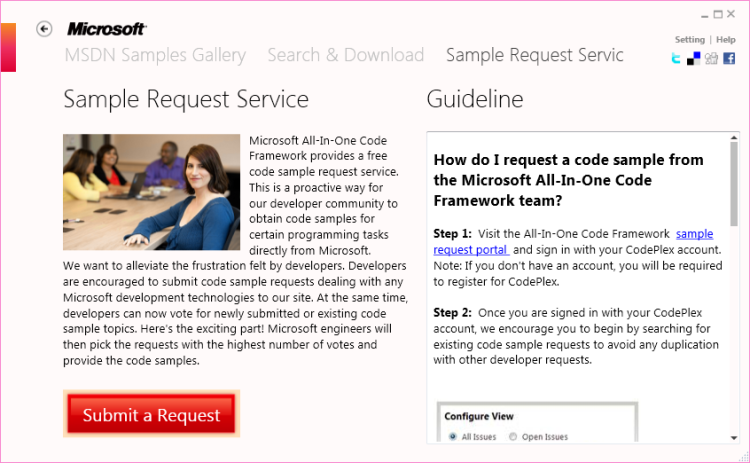Open the icon between Delicious and Facebook
This screenshot has height=463, width=750.
pos(711,58)
